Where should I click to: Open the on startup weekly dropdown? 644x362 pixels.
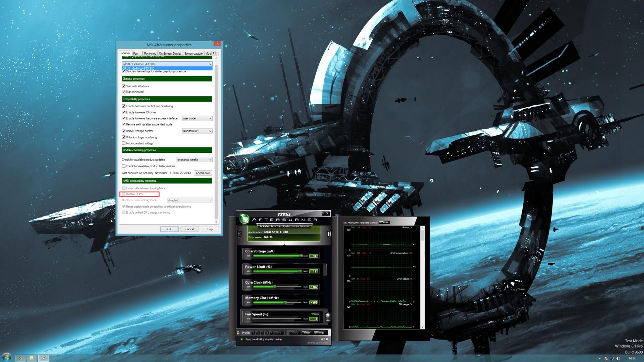coord(195,160)
